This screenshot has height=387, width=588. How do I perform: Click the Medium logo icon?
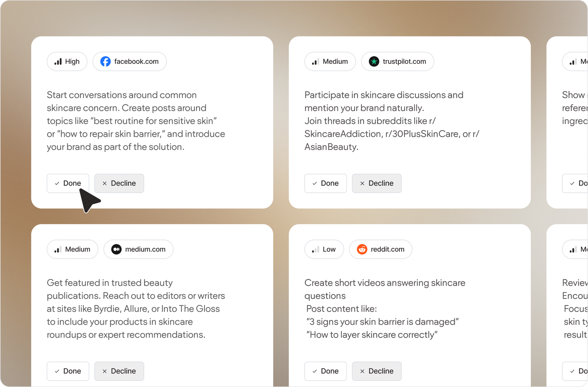point(116,249)
